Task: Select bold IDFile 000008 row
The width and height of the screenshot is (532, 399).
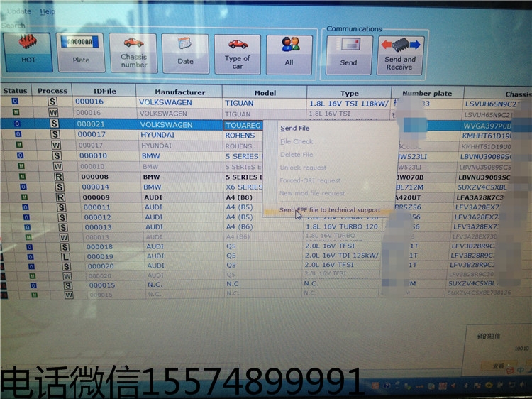Action: [94, 177]
